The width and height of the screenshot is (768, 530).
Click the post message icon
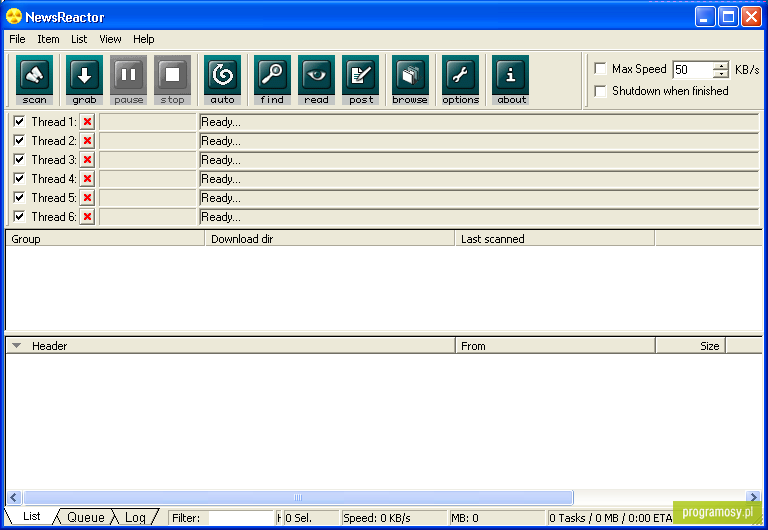[360, 80]
